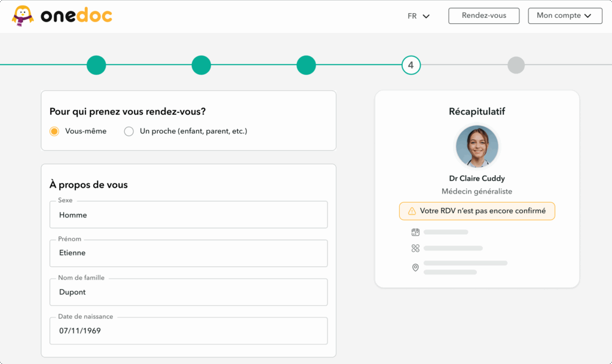Click the Récapitulatif heading

point(477,112)
